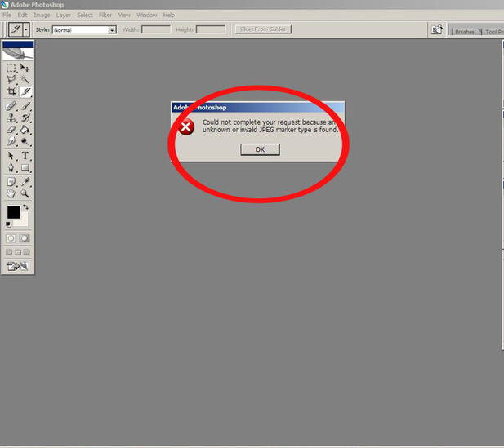Click the Width input field
This screenshot has width=504, height=448.
pos(156,29)
